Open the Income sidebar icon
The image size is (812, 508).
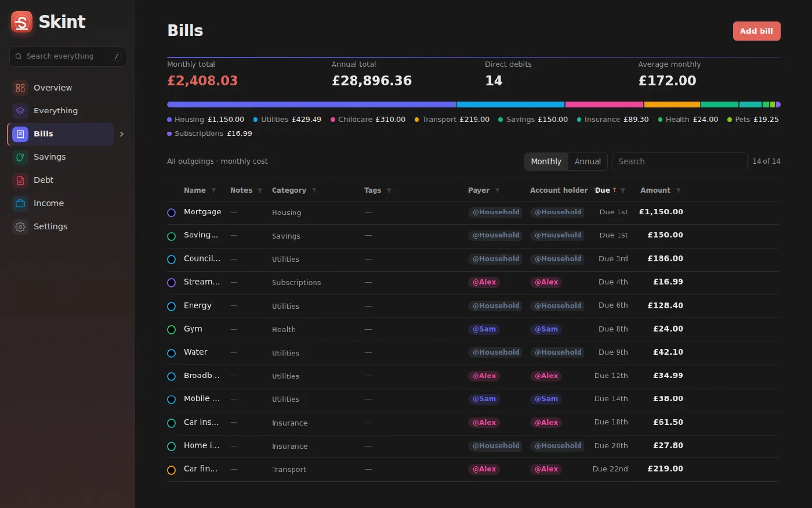(x=20, y=203)
